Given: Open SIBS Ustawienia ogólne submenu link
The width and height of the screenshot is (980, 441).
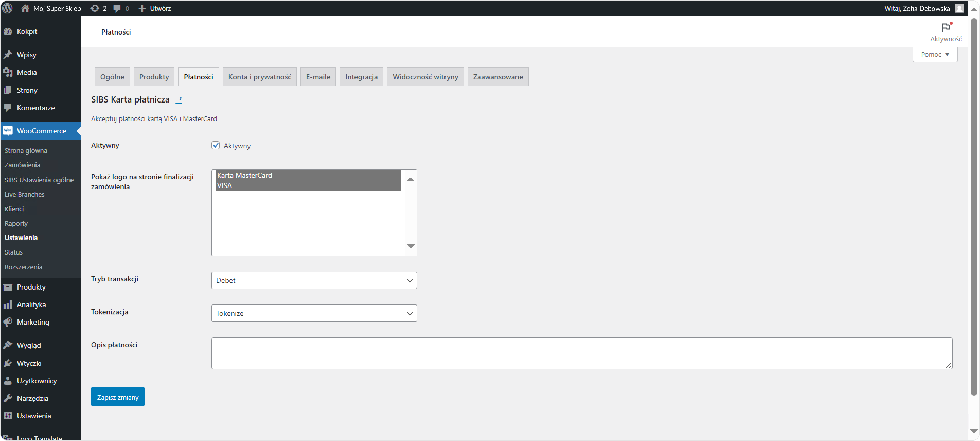Looking at the screenshot, I should [39, 180].
